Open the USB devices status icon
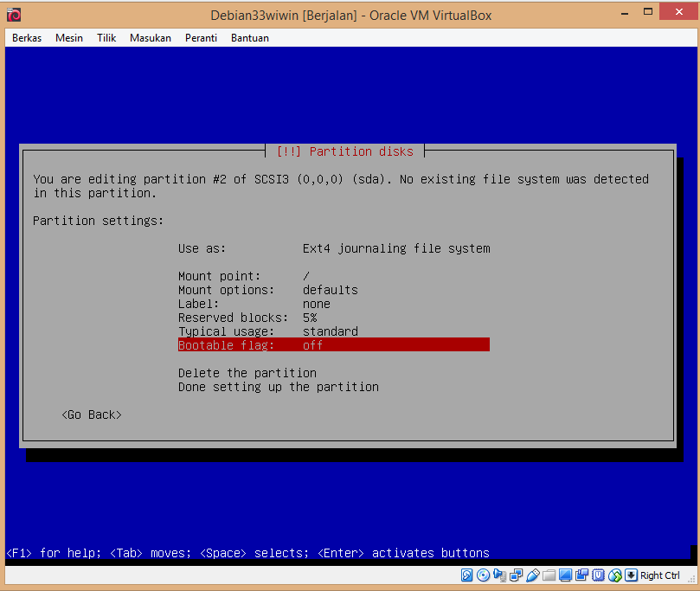This screenshot has height=591, width=700. pos(533,575)
